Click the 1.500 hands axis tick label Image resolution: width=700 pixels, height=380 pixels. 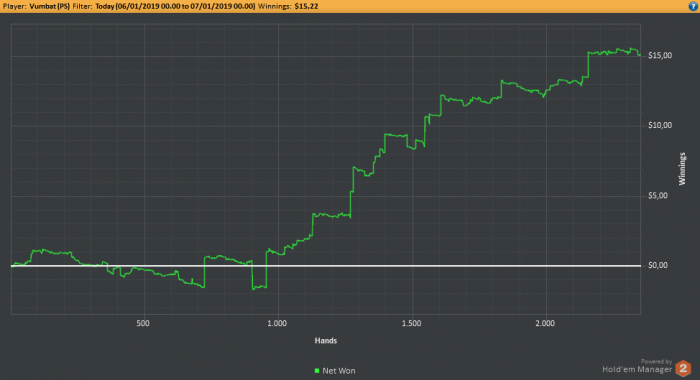coord(411,323)
